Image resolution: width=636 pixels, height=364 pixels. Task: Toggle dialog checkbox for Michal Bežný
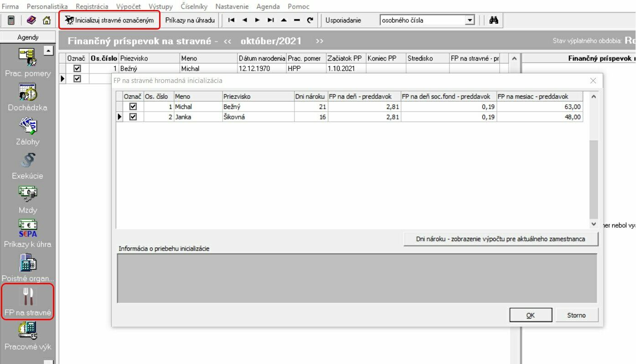coord(133,107)
